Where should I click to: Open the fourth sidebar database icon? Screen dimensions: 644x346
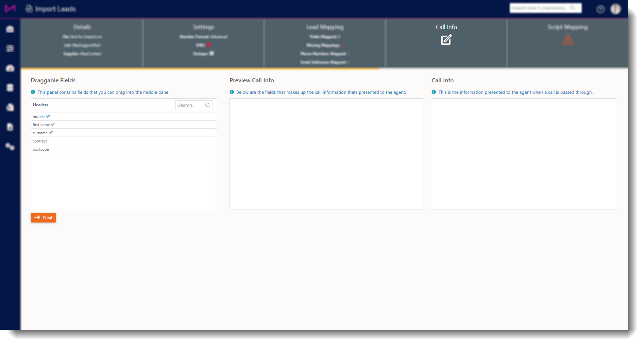point(10,88)
